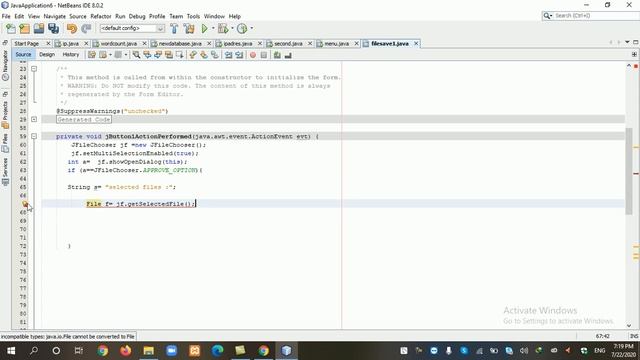
Task: Close the filesave1.java tab
Action: (416, 43)
